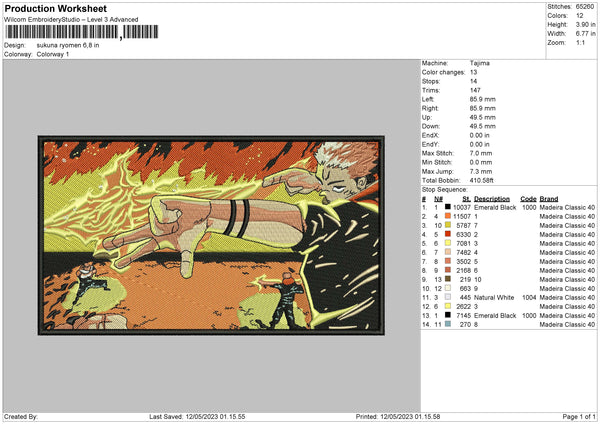Click the St. column header
600x424 pixels.
point(466,199)
